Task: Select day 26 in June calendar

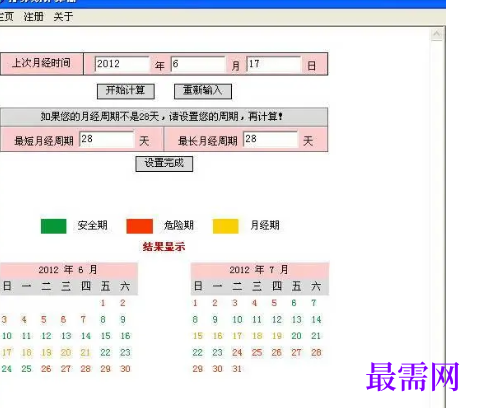Action: coord(46,369)
